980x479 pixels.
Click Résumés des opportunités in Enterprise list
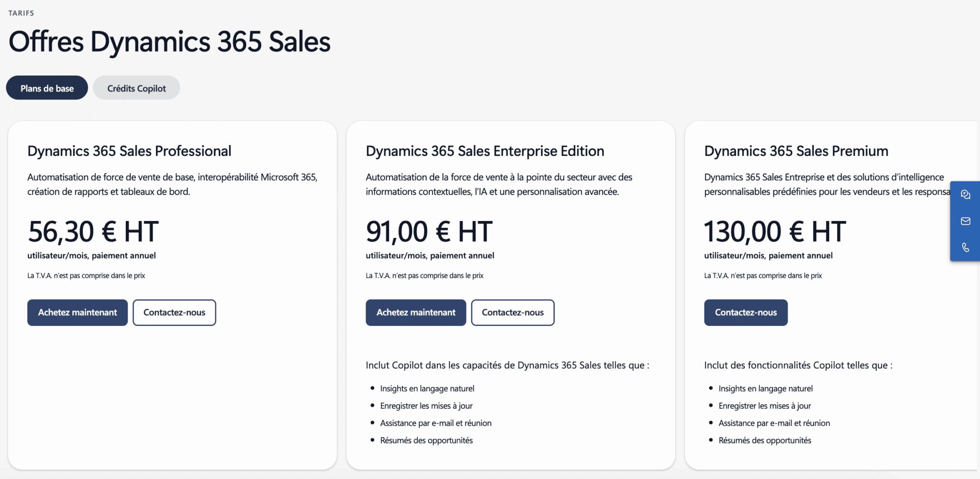(426, 440)
